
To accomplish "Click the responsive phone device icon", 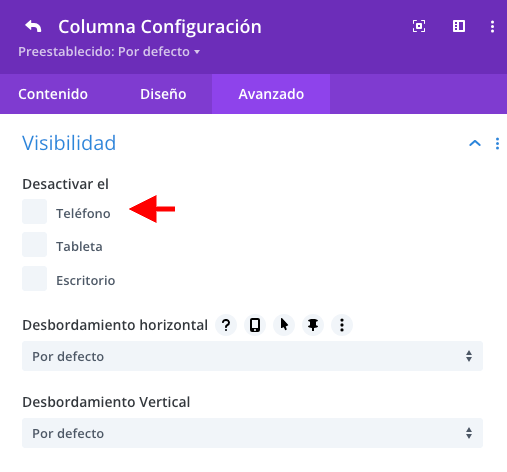I will [x=255, y=325].
